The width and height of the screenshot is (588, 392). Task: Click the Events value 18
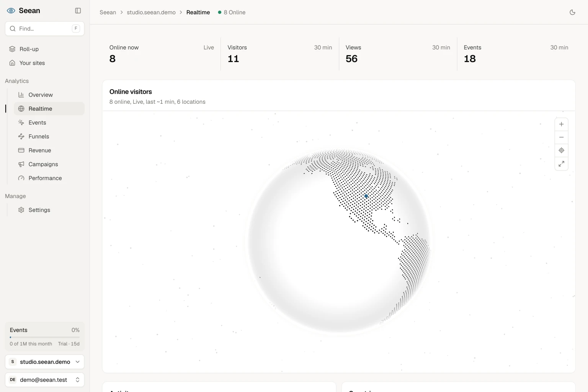click(470, 59)
